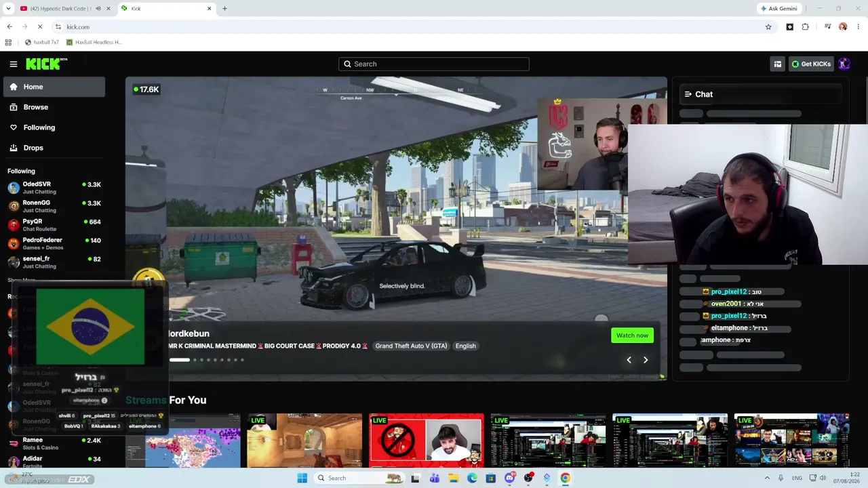This screenshot has height=488, width=868.
Task: Open the PedroFederer followed channel
Action: point(54,243)
